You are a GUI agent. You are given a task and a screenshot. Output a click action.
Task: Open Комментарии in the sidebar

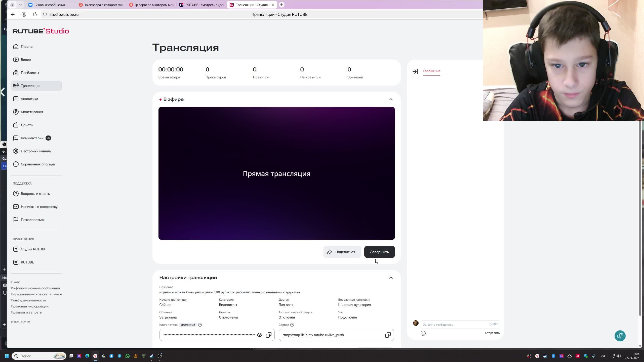click(32, 138)
